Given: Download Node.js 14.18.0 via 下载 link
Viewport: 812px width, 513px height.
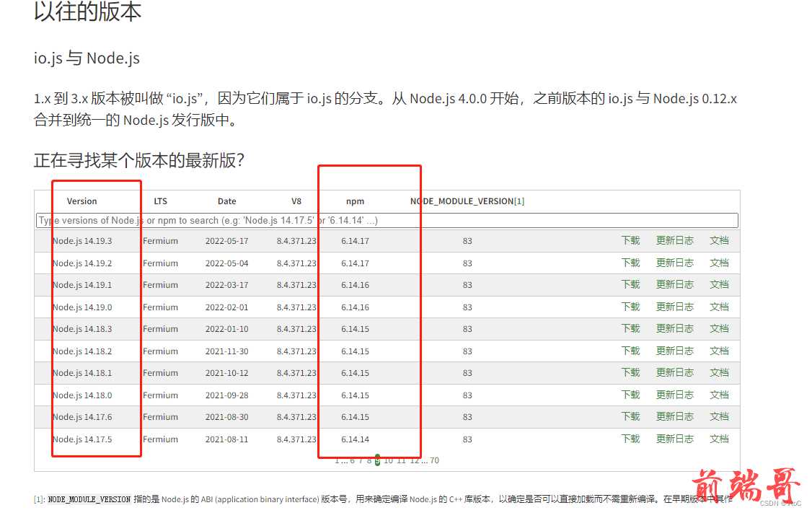Looking at the screenshot, I should click(x=631, y=395).
